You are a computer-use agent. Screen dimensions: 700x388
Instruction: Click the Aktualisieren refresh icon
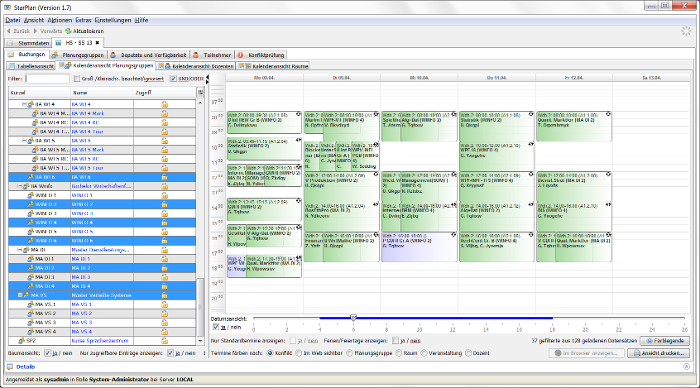point(68,31)
